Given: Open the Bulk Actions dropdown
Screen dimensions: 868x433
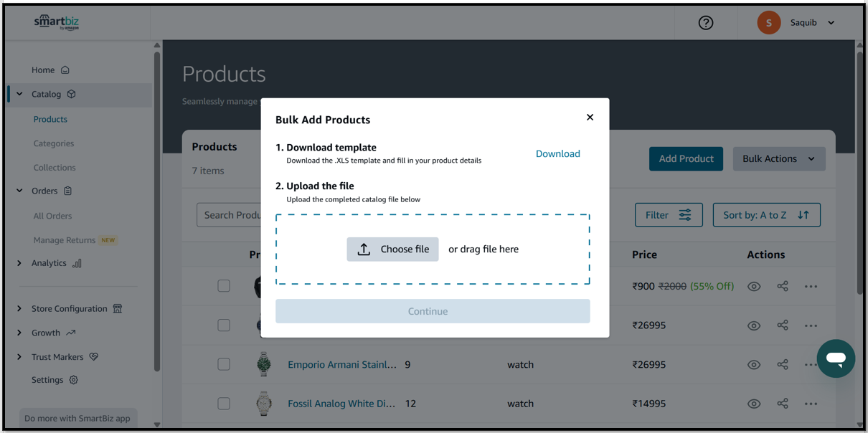Looking at the screenshot, I should 779,159.
